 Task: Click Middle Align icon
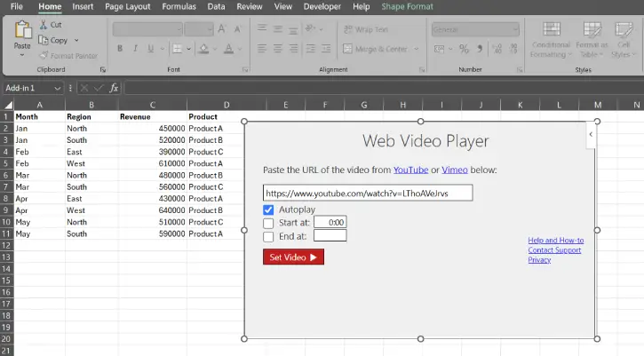278,28
